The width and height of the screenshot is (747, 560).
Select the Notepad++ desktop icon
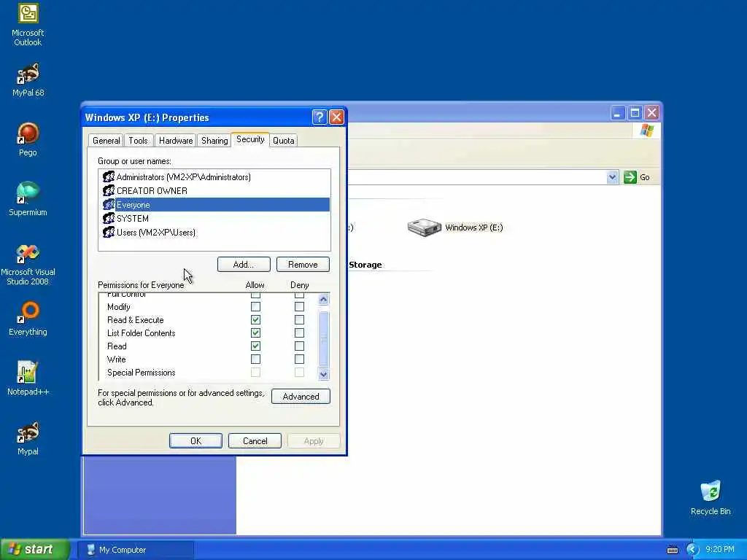[28, 378]
